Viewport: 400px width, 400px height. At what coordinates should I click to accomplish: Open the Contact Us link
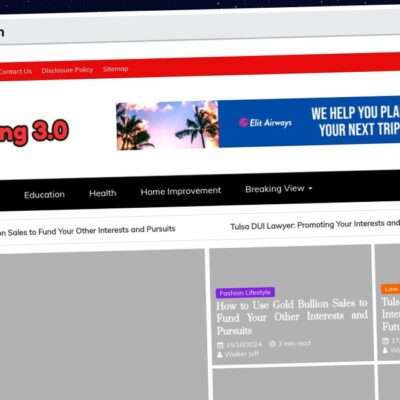(x=15, y=72)
